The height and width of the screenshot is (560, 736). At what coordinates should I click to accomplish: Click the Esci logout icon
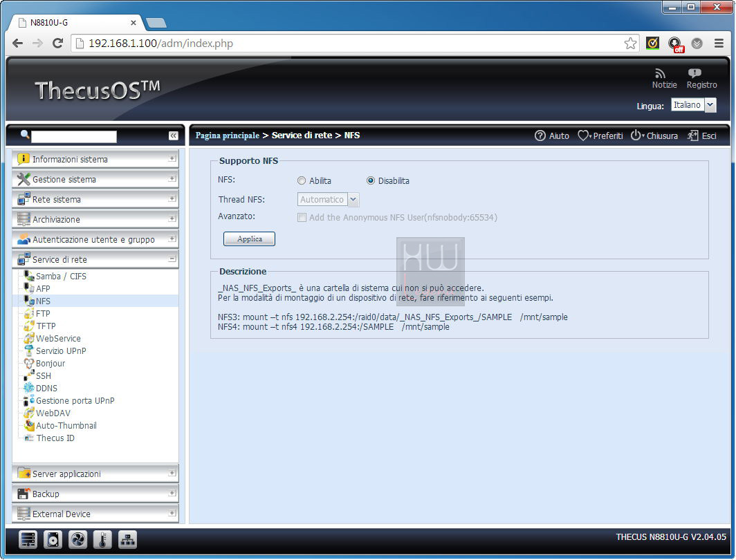click(x=693, y=136)
